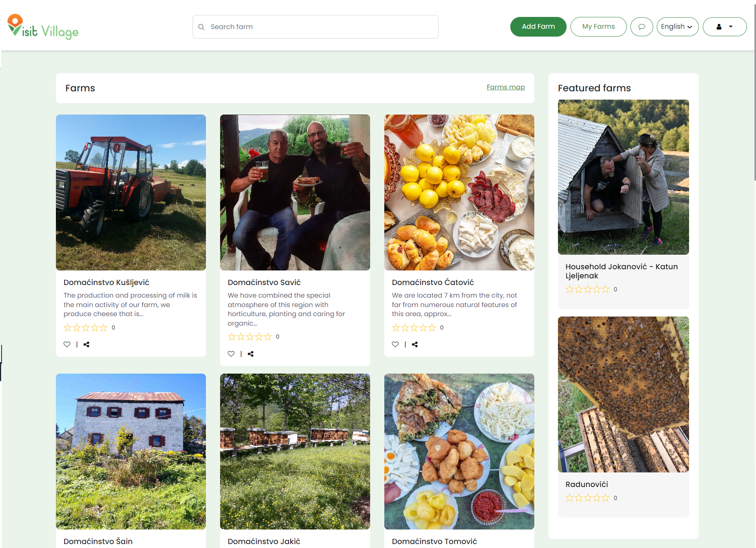Open the Farms map link
Screen dimensions: 756x548
[506, 87]
